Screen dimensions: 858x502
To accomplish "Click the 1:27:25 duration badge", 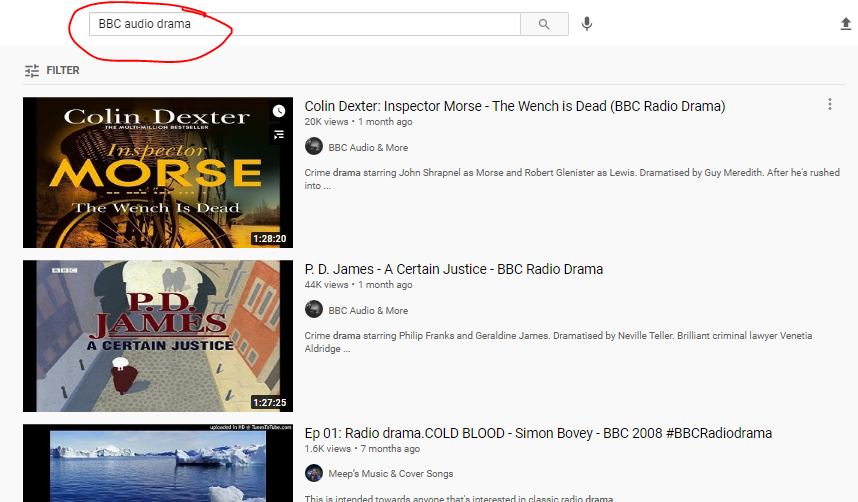I will tap(269, 402).
